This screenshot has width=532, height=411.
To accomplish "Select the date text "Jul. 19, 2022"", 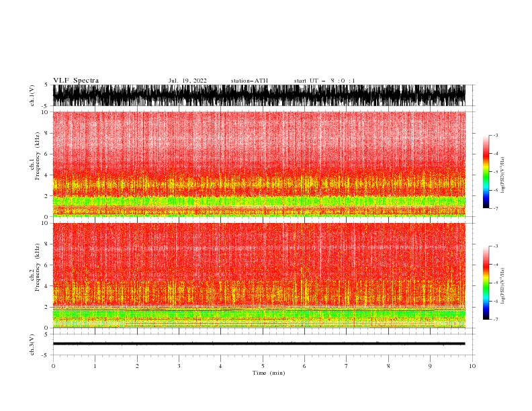I will tap(187, 81).
